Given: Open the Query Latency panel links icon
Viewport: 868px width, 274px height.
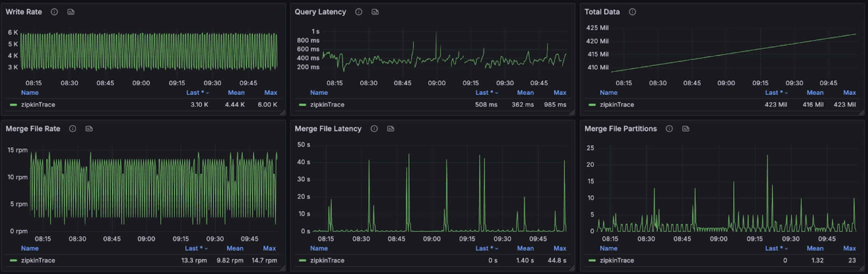Looking at the screenshot, I should 375,12.
